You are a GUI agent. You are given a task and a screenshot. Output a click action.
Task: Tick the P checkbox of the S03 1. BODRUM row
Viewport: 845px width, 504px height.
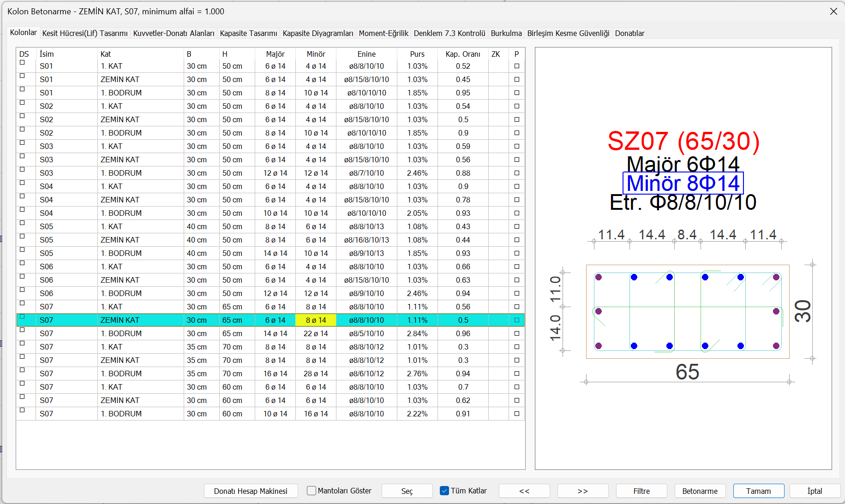[517, 173]
